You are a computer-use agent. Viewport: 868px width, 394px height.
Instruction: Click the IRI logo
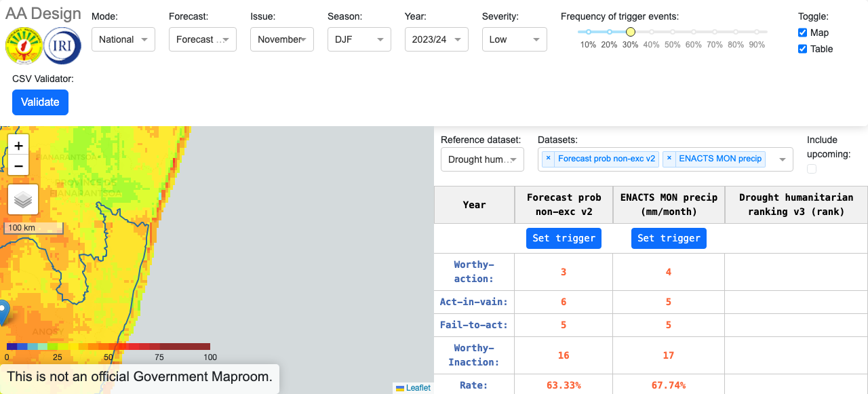[62, 45]
